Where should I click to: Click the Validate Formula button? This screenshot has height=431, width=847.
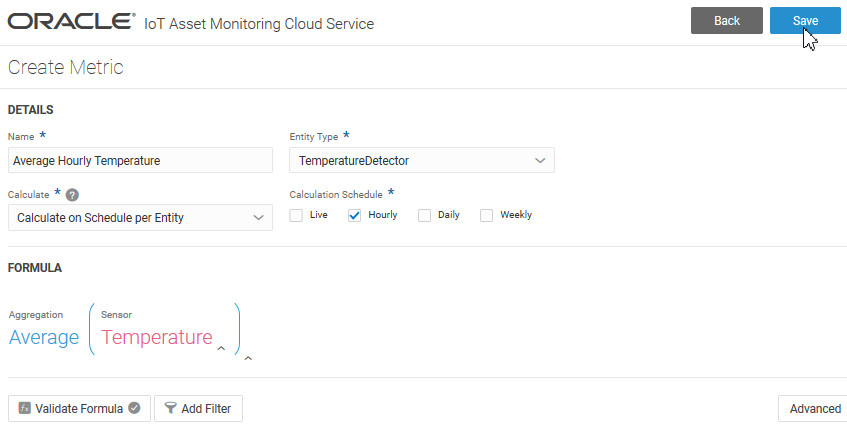pyautogui.click(x=79, y=408)
